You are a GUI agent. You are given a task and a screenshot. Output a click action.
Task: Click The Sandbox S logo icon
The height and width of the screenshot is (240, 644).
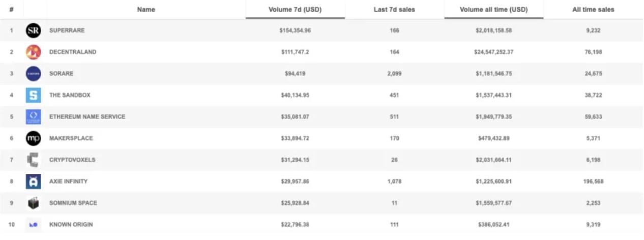(34, 95)
